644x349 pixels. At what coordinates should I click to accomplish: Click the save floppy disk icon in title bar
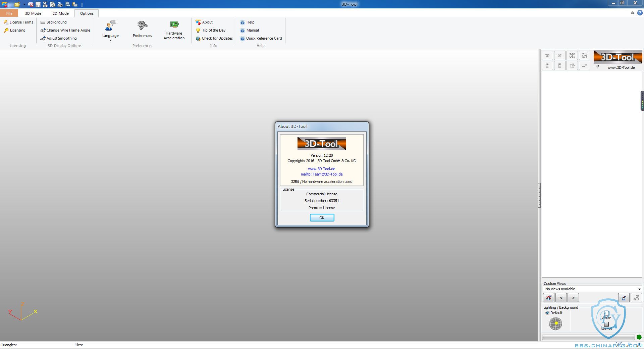tap(38, 4)
